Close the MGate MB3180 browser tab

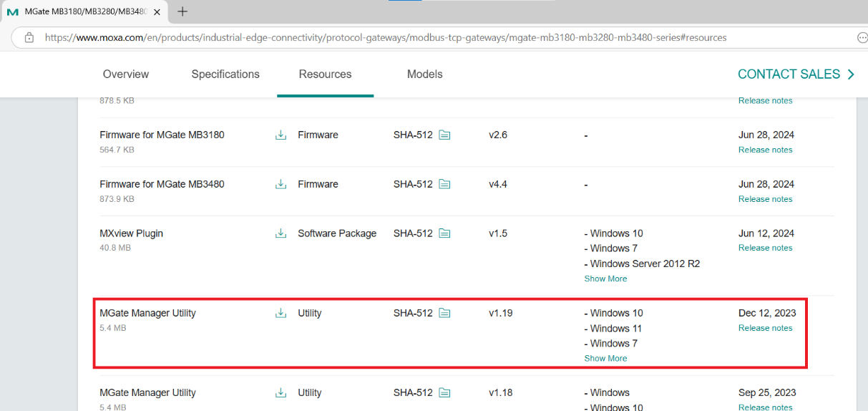(x=157, y=12)
